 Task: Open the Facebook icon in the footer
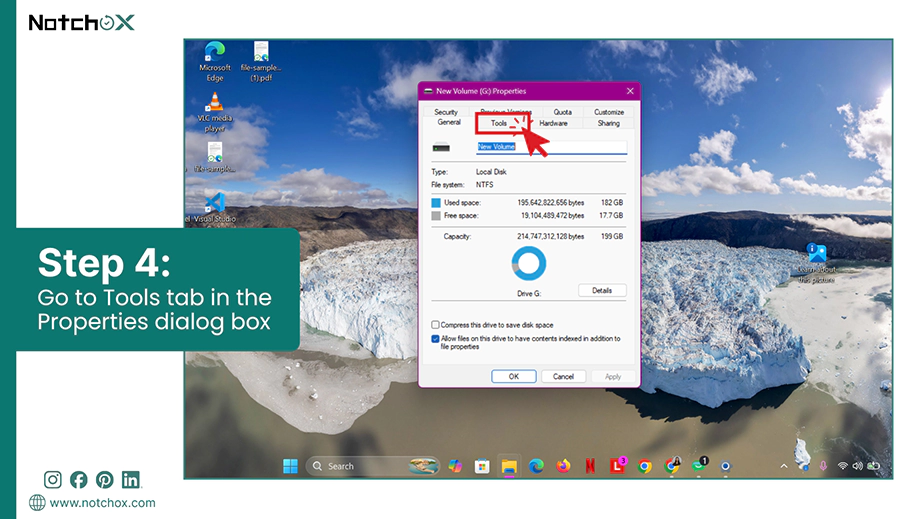click(79, 480)
